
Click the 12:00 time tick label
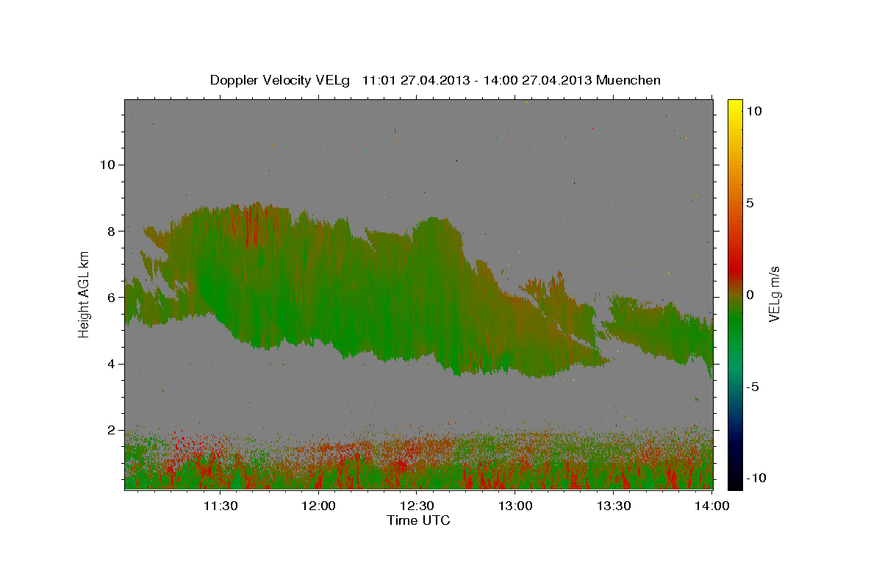pyautogui.click(x=319, y=506)
